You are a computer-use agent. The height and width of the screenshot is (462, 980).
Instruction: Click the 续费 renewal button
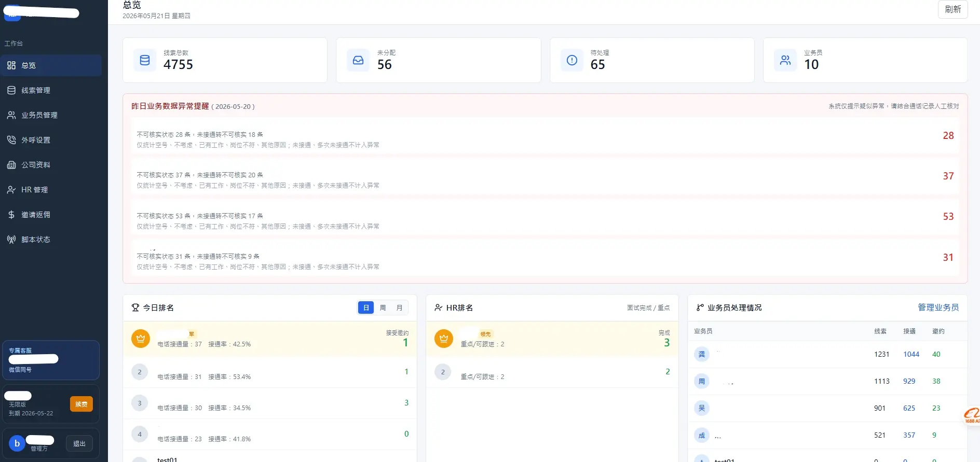(x=81, y=404)
